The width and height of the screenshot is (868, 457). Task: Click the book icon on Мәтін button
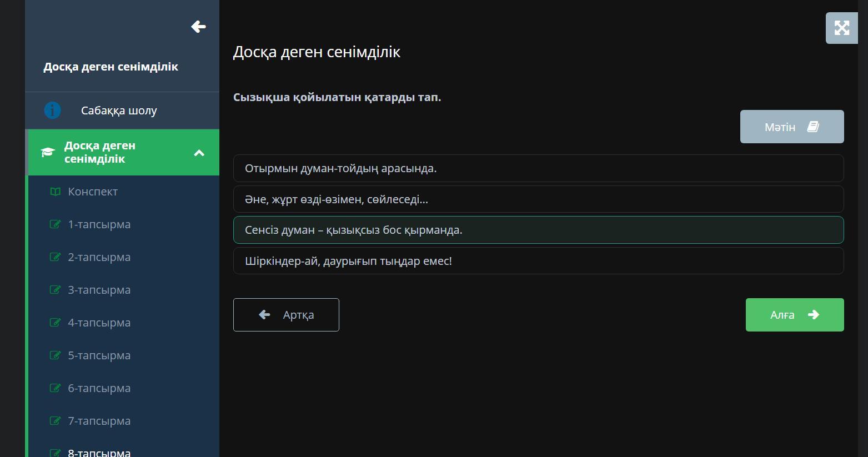click(813, 127)
